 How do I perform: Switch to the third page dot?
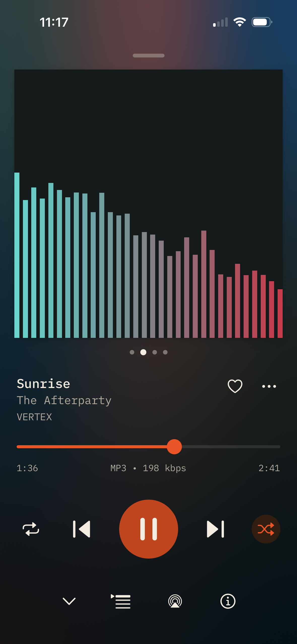[x=155, y=352]
